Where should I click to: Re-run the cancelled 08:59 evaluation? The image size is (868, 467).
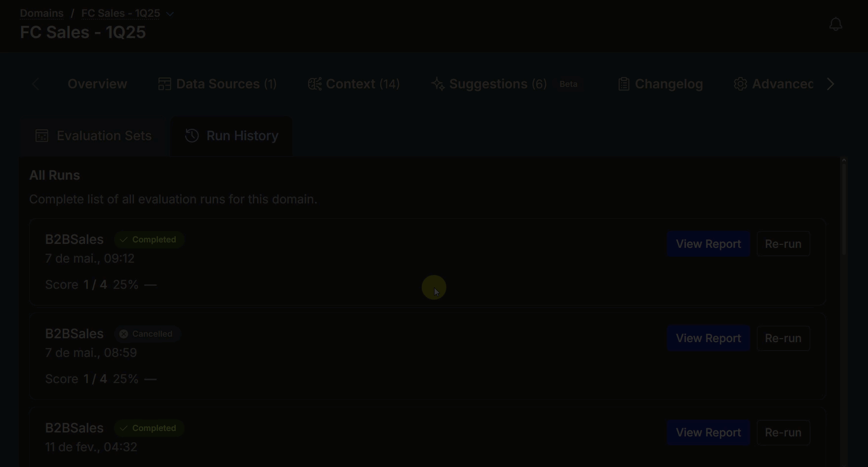(x=783, y=338)
